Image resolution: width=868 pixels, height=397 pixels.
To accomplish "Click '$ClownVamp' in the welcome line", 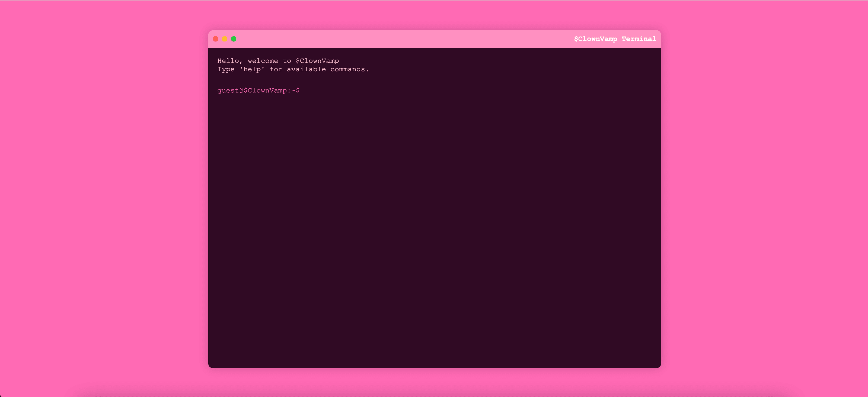I will coord(317,61).
